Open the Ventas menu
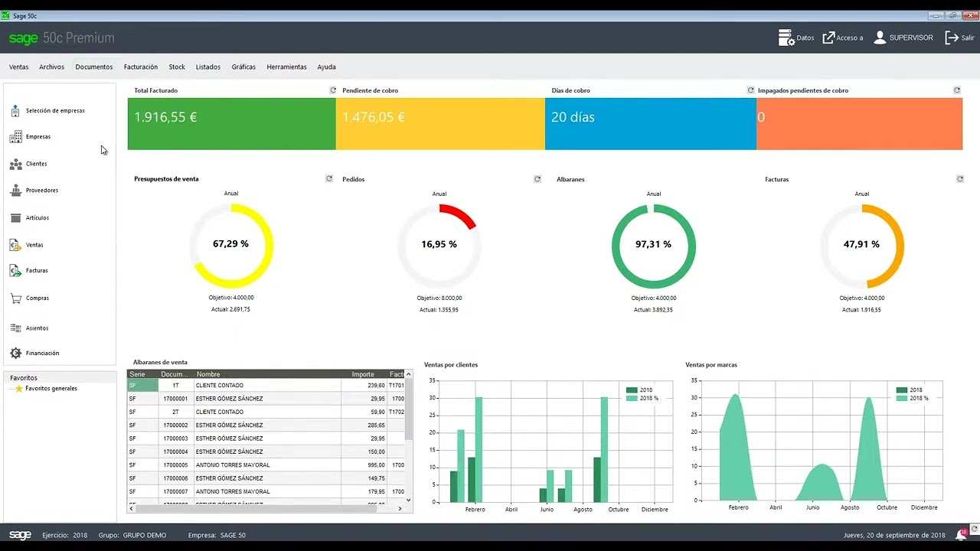This screenshot has width=980, height=551. (19, 67)
